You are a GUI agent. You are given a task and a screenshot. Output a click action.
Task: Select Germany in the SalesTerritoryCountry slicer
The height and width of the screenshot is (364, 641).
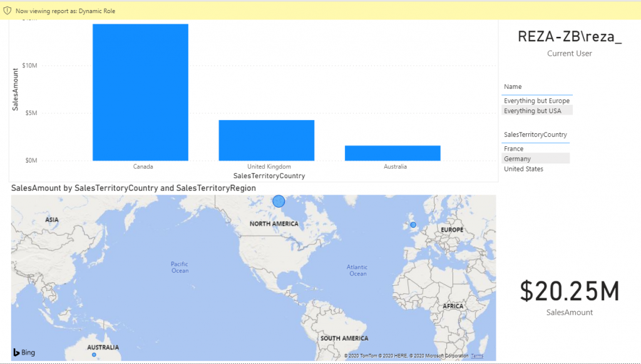(517, 159)
